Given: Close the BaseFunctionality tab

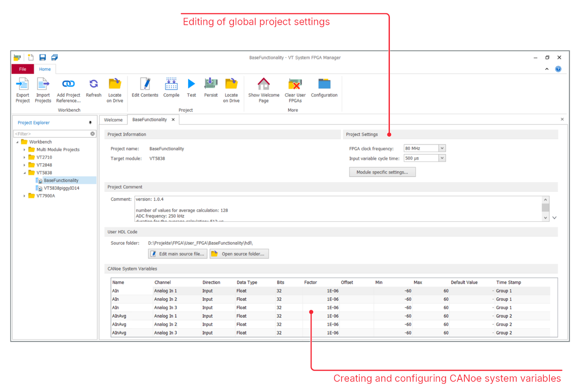Looking at the screenshot, I should coord(173,119).
